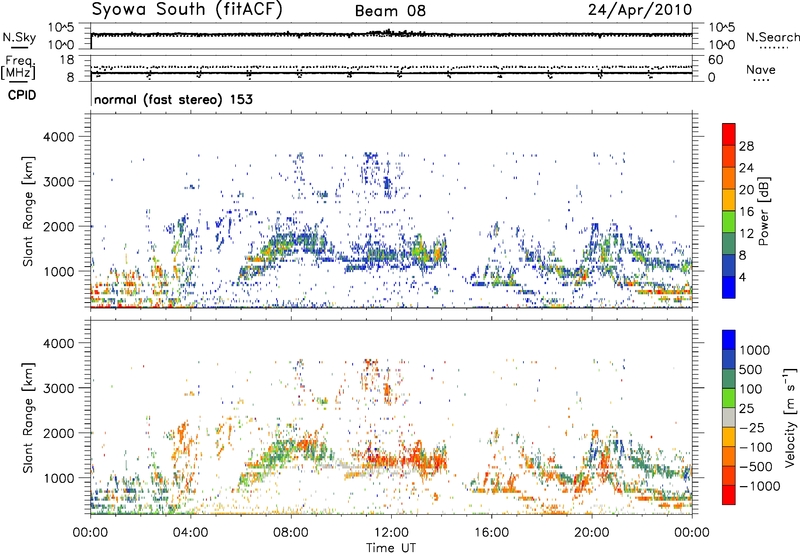800x554 pixels.
Task: Click the blue bottom of Power color bar
Action: (x=729, y=288)
